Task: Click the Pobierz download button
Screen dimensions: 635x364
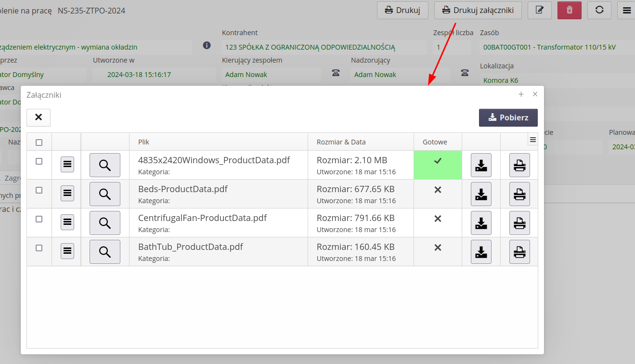Action: coord(508,117)
